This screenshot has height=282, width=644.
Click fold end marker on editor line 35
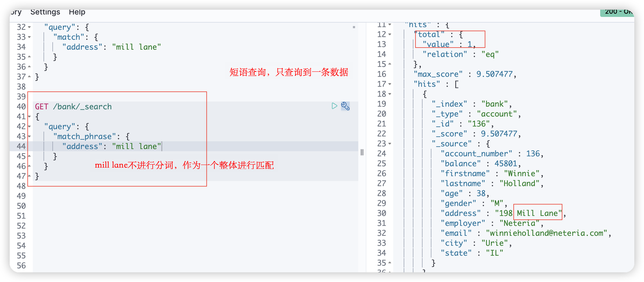pyautogui.click(x=29, y=57)
